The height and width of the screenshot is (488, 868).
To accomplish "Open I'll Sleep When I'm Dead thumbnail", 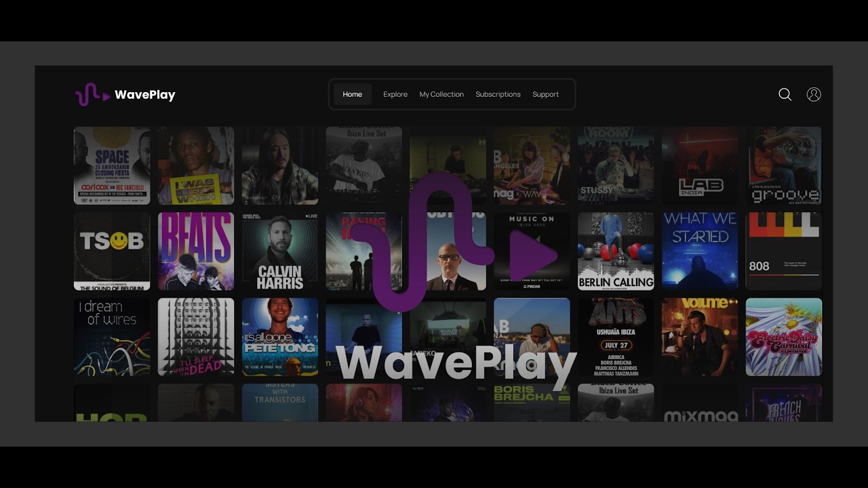I will click(196, 337).
